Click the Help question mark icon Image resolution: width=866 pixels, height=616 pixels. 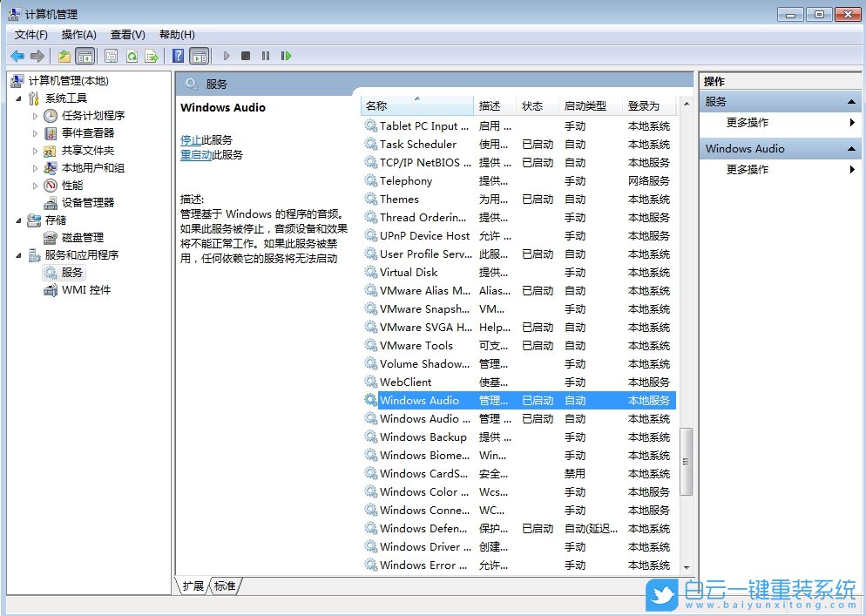click(x=176, y=56)
